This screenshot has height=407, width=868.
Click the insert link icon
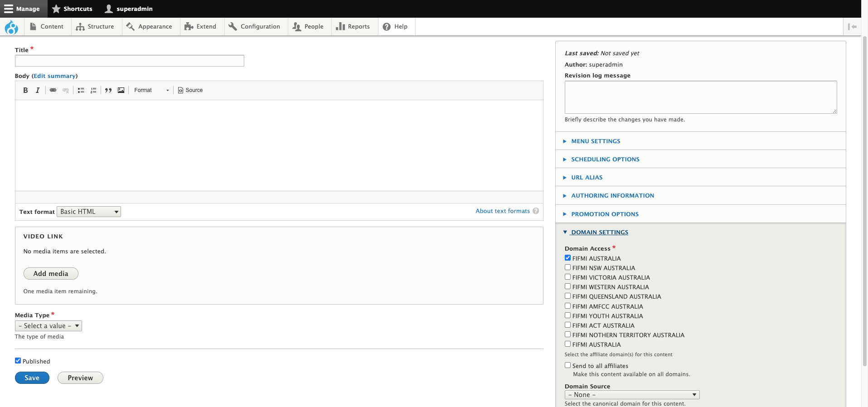tap(53, 90)
